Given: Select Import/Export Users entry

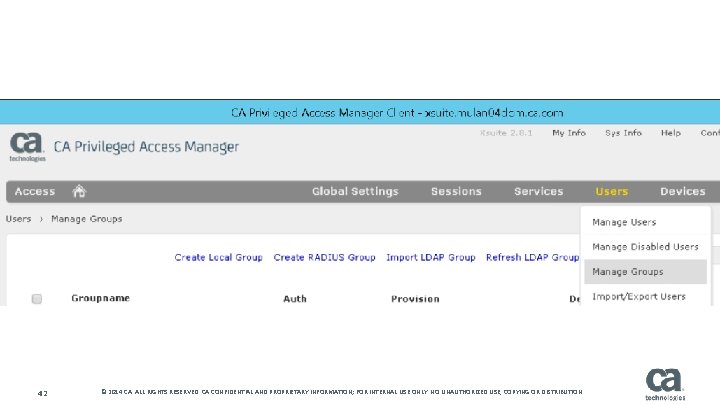Looking at the screenshot, I should tap(645, 297).
